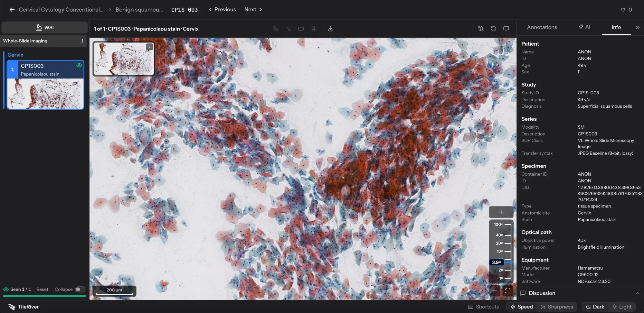Click the Whole-Slide Imaging header
Screen dimensions: 644x313
43,41
